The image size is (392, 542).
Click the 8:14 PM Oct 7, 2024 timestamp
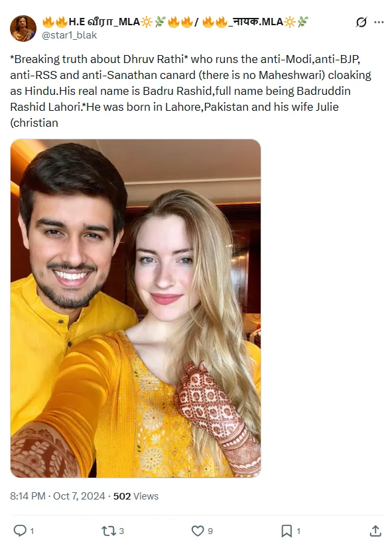58,496
